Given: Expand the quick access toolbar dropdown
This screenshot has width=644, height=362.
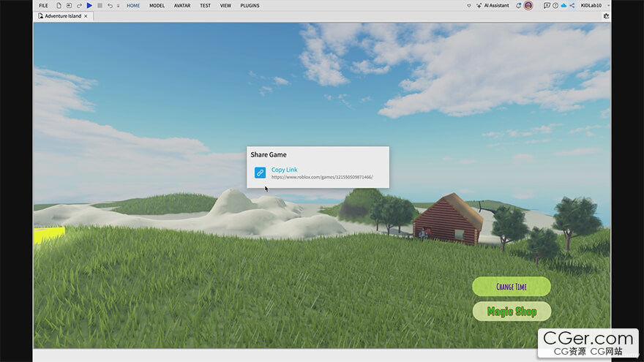Looking at the screenshot, I should click(118, 5).
